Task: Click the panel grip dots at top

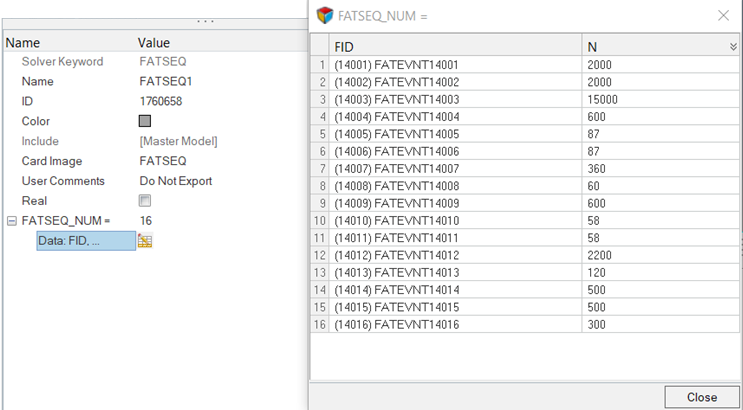Action: (204, 21)
